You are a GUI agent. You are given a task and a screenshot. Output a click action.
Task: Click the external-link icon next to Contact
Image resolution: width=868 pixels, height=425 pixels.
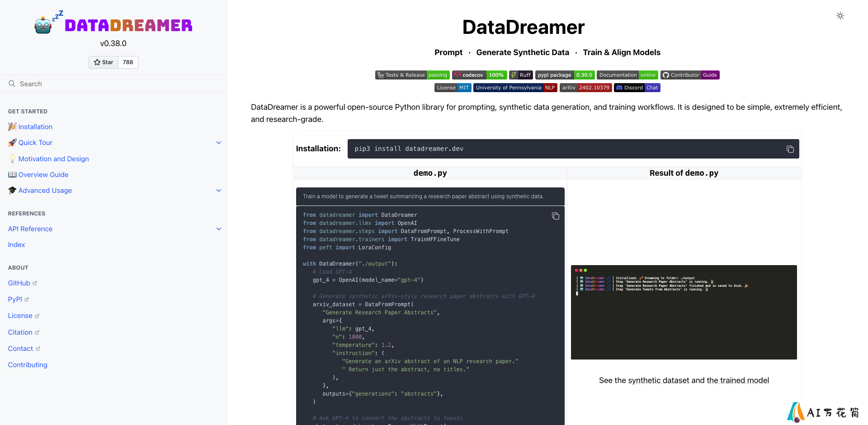coord(38,349)
